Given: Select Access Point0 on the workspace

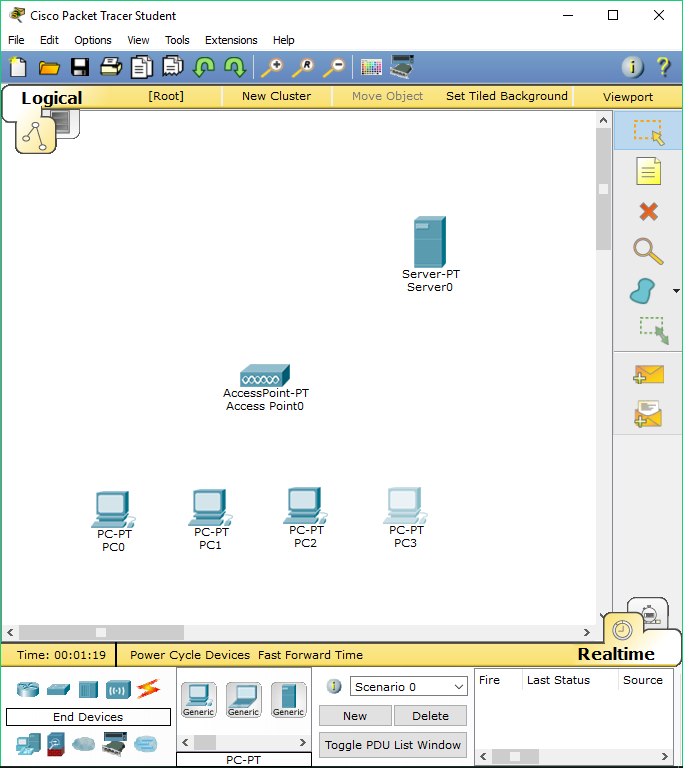Looking at the screenshot, I should pyautogui.click(x=265, y=376).
